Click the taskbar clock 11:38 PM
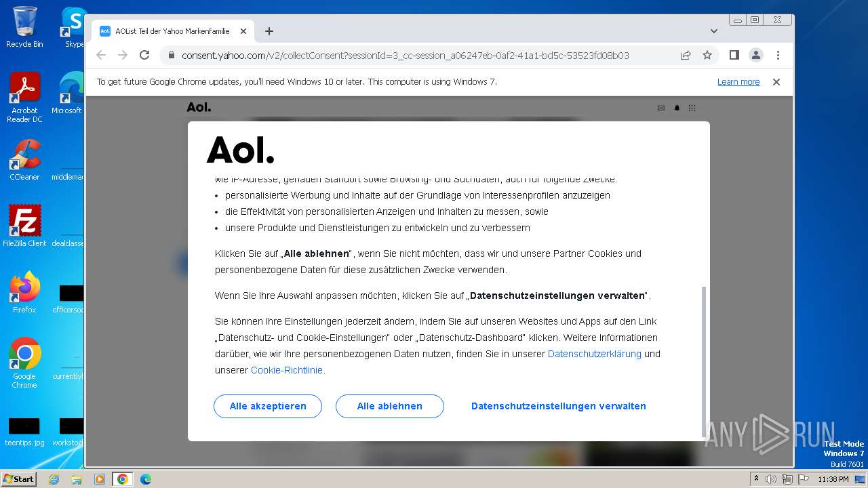Viewport: 868px width, 488px height. coord(833,479)
